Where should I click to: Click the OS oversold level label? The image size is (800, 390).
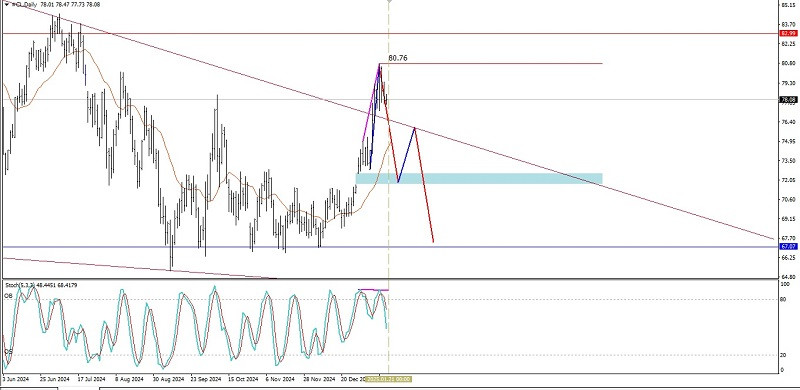tap(8, 352)
